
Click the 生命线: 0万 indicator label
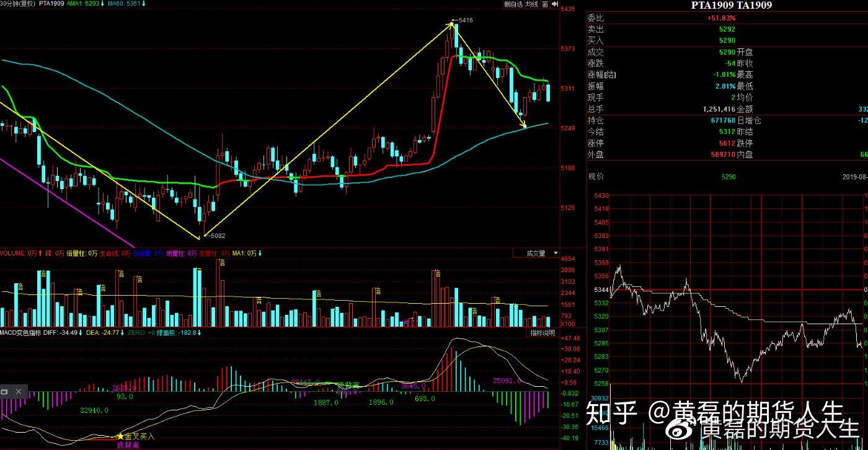[x=115, y=254]
